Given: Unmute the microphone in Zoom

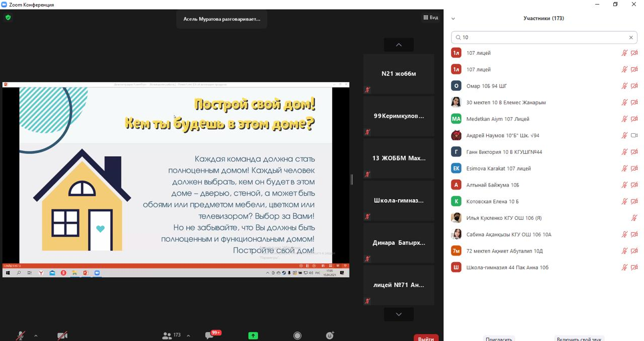Looking at the screenshot, I should pyautogui.click(x=19, y=334).
